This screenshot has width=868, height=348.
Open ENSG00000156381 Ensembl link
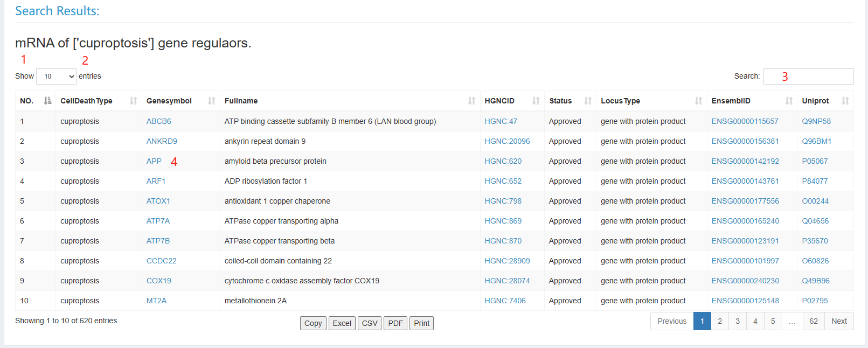coord(745,141)
